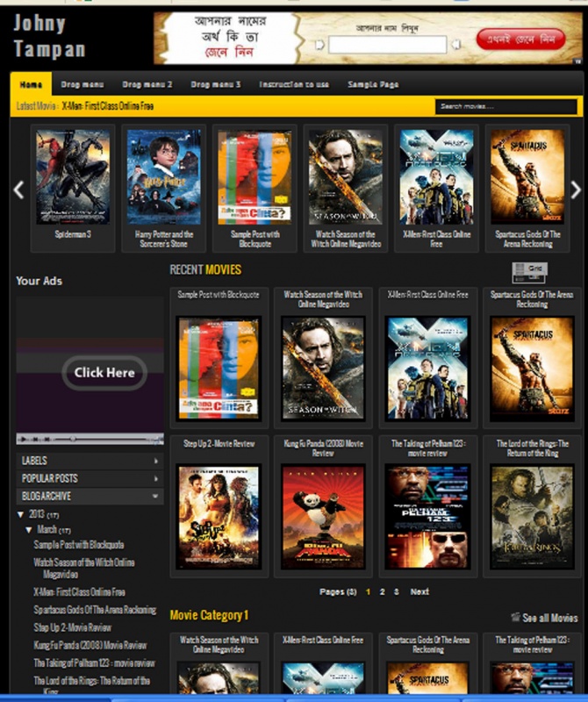Open Season of the Witch poster in Recent Movies
588x702 pixels.
coord(323,369)
